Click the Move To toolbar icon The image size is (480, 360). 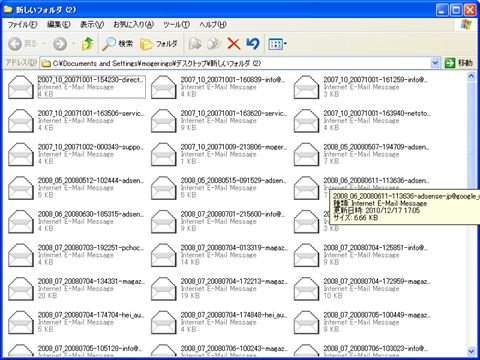[x=195, y=44]
